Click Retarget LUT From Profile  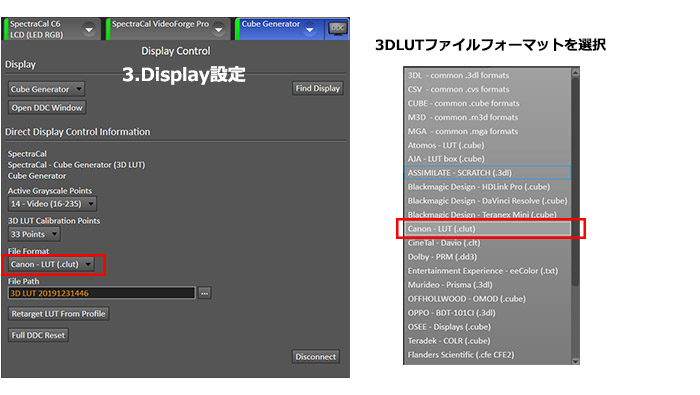[x=58, y=314]
